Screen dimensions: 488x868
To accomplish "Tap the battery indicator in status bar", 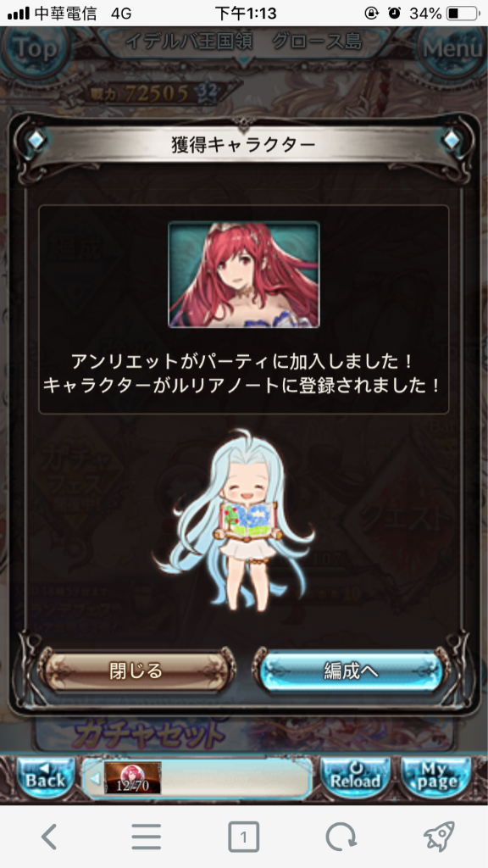I will [462, 14].
